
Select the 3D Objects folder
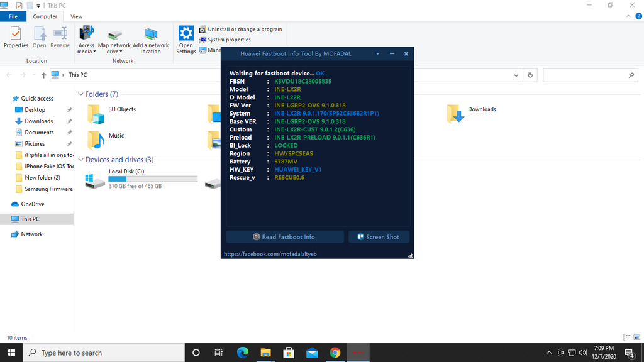(112, 113)
